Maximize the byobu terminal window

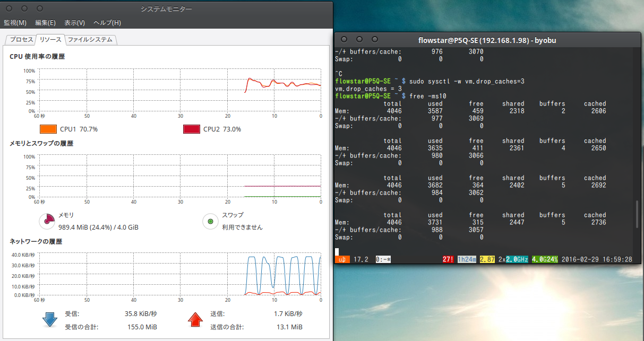(x=375, y=39)
